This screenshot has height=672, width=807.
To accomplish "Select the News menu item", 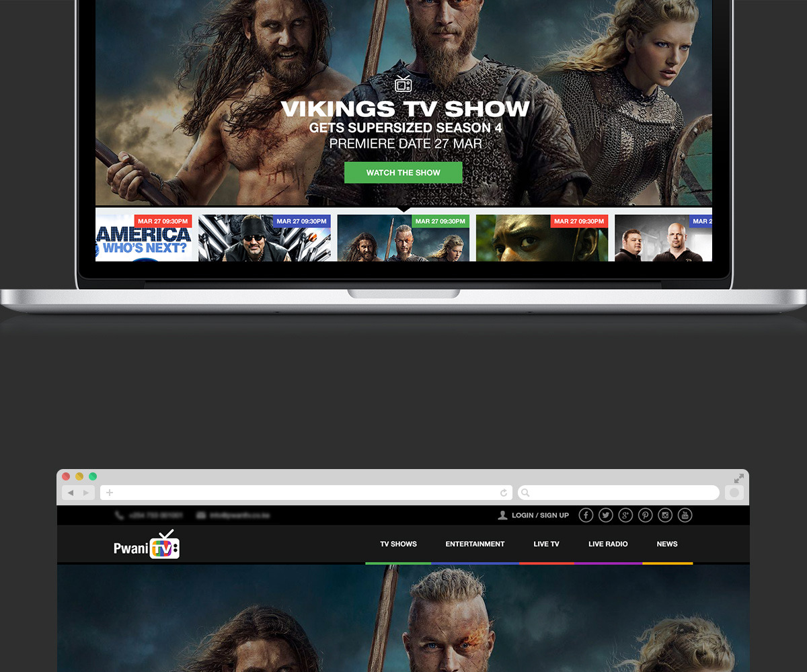I will coord(667,544).
